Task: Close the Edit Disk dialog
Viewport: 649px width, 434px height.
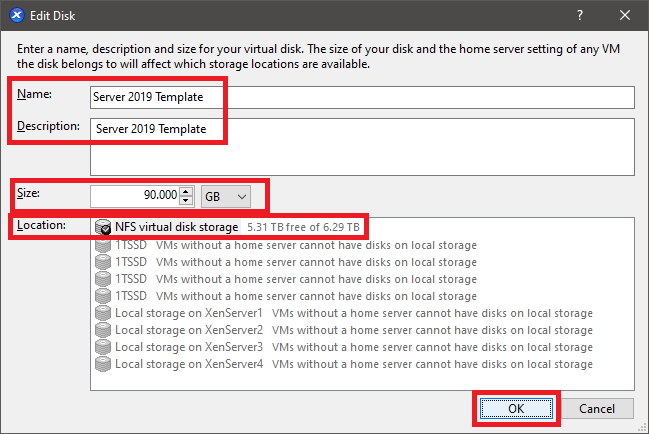Action: click(624, 16)
